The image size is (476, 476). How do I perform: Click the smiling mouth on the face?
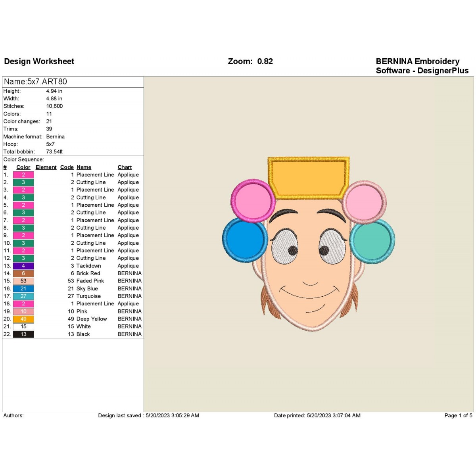[310, 293]
